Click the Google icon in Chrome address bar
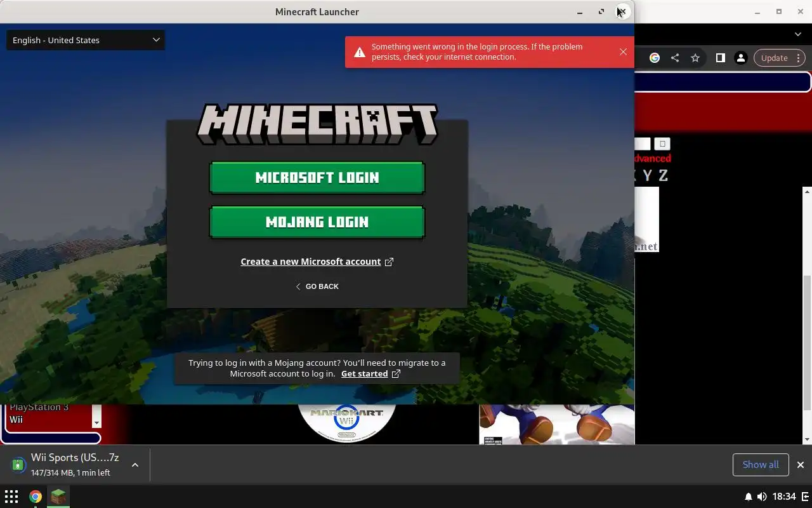 (655, 58)
